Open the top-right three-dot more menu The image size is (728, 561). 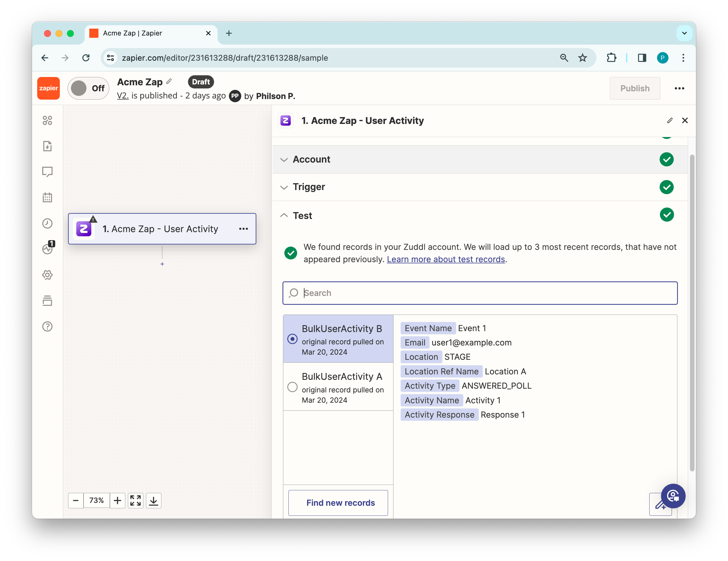point(679,88)
